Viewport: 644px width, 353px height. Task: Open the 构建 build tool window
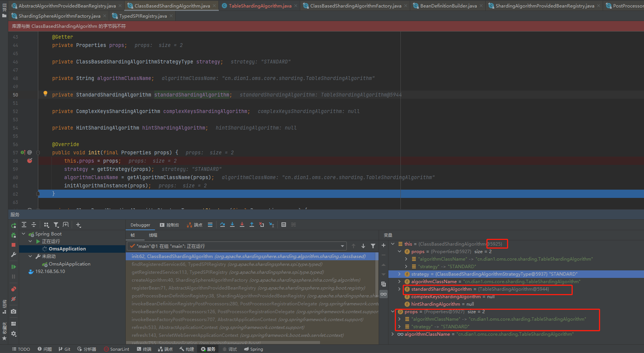[x=187, y=349]
